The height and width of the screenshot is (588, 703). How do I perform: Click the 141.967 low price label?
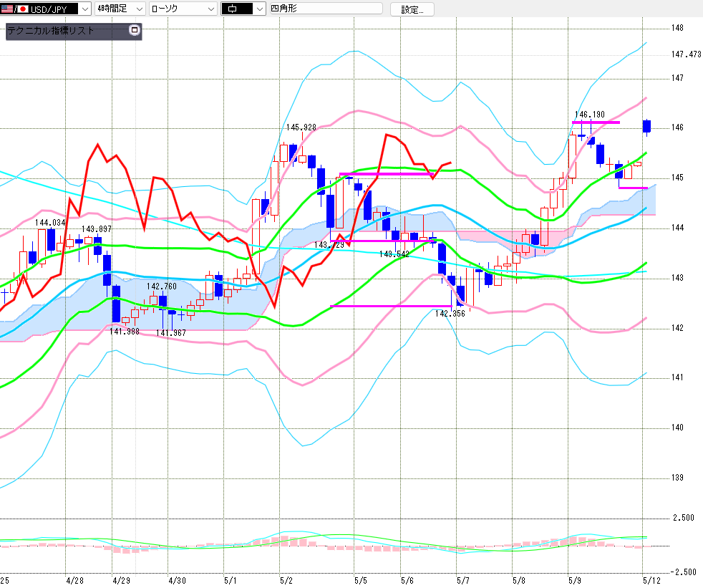click(171, 333)
